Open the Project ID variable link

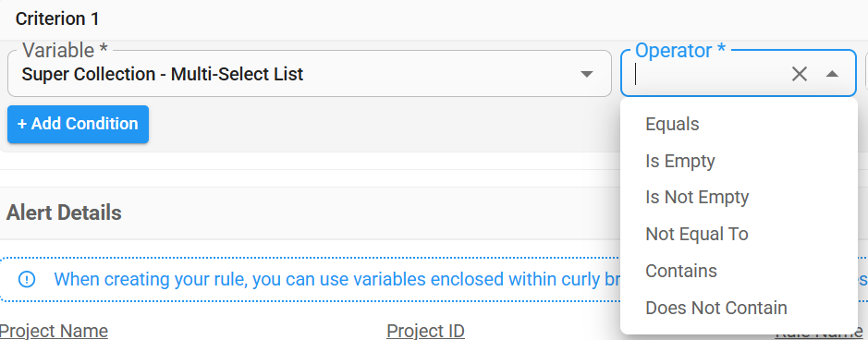pos(425,331)
